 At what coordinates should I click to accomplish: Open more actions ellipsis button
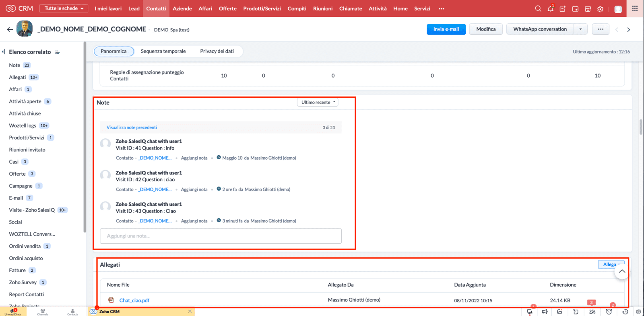tap(601, 29)
